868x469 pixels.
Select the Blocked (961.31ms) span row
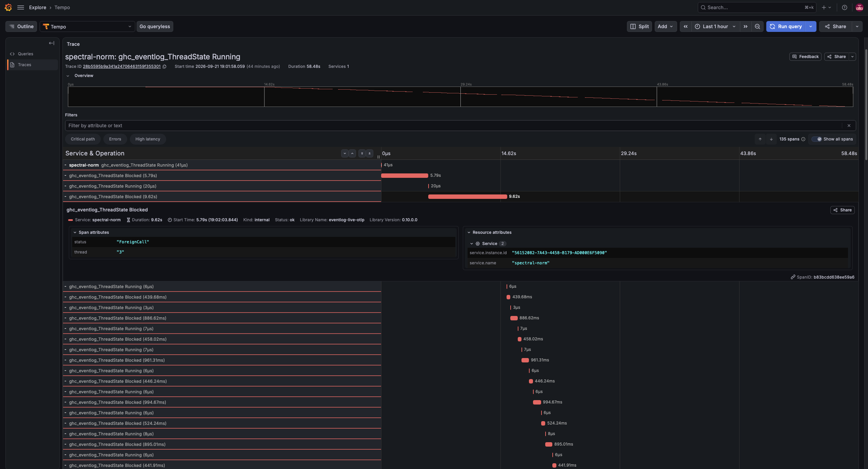[x=222, y=360]
